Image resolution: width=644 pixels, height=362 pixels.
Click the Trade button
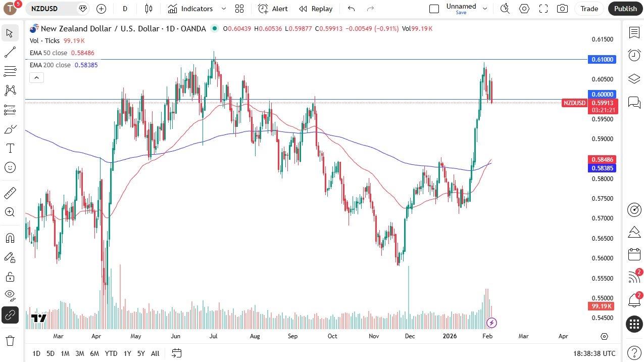(589, 9)
